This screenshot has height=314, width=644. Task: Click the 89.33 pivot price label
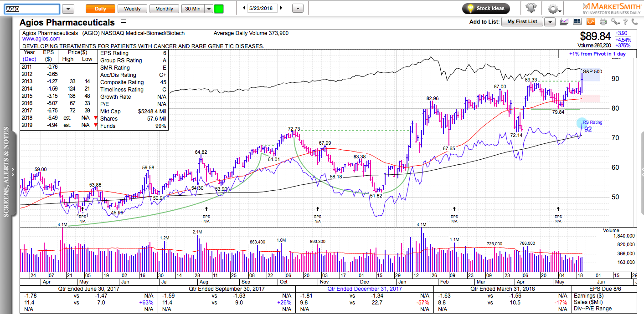pyautogui.click(x=531, y=80)
